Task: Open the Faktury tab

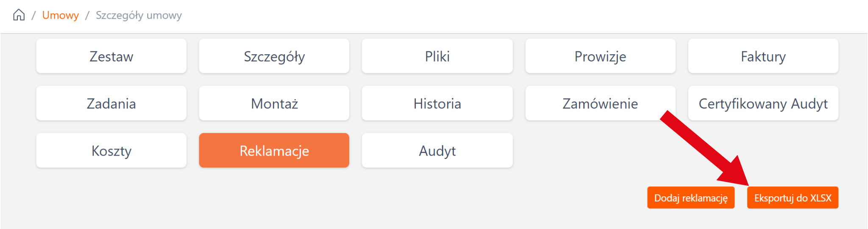Action: point(763,56)
